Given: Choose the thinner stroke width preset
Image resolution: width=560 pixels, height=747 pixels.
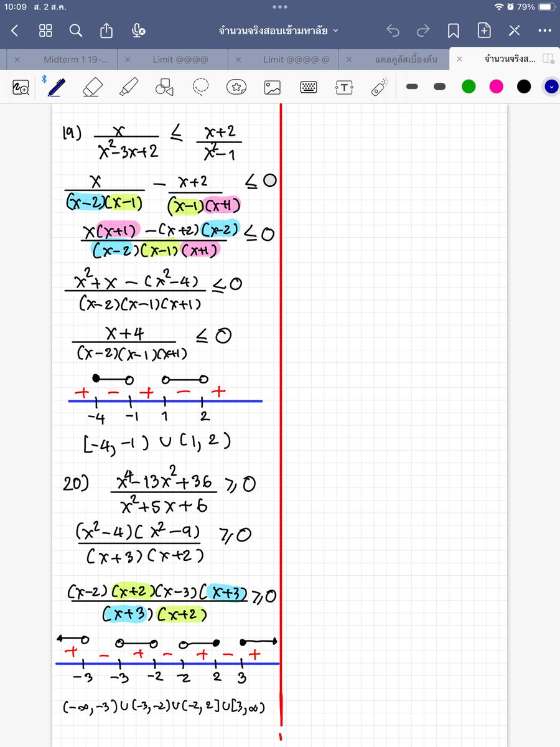Looking at the screenshot, I should pos(411,87).
